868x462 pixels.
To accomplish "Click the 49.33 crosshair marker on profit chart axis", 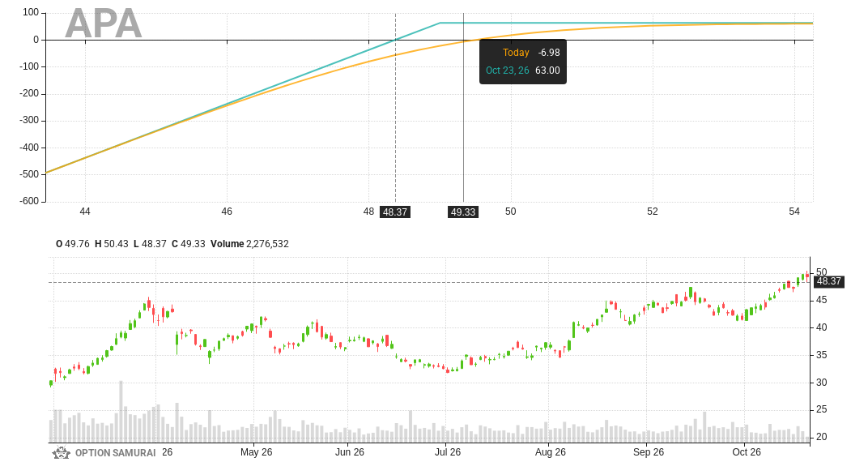I will (463, 212).
